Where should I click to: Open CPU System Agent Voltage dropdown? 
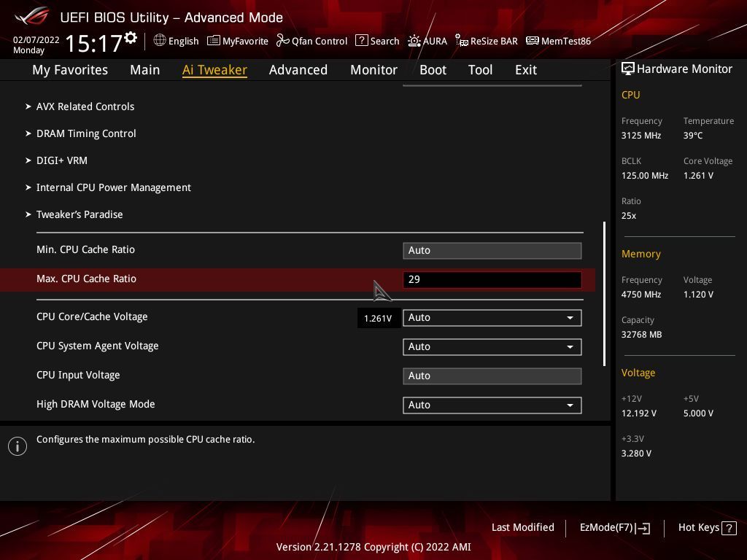(x=492, y=346)
